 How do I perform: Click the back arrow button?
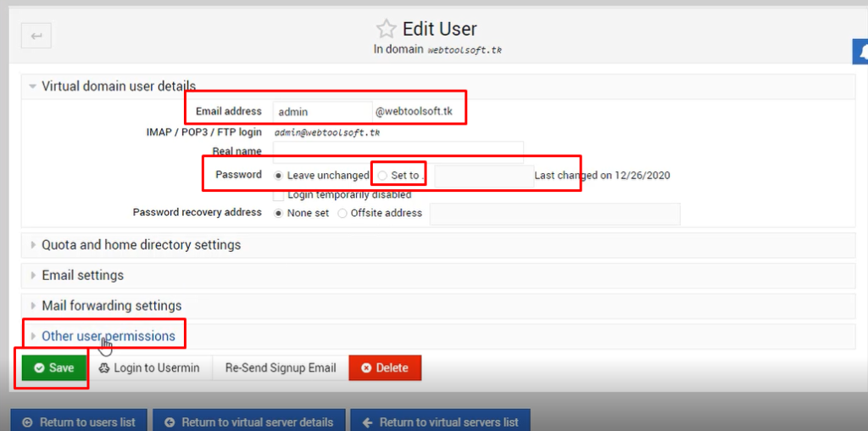click(36, 36)
